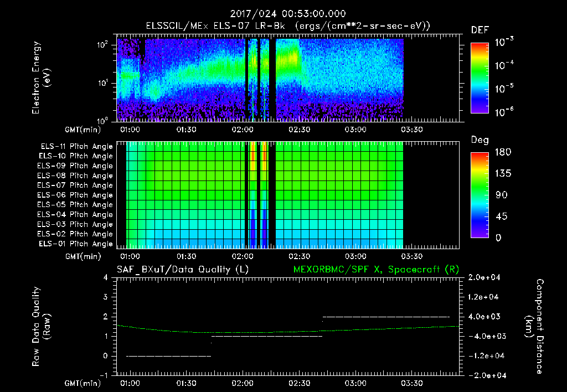
Task: Click the 4.0e+03 distance tick label
Action: [x=484, y=316]
